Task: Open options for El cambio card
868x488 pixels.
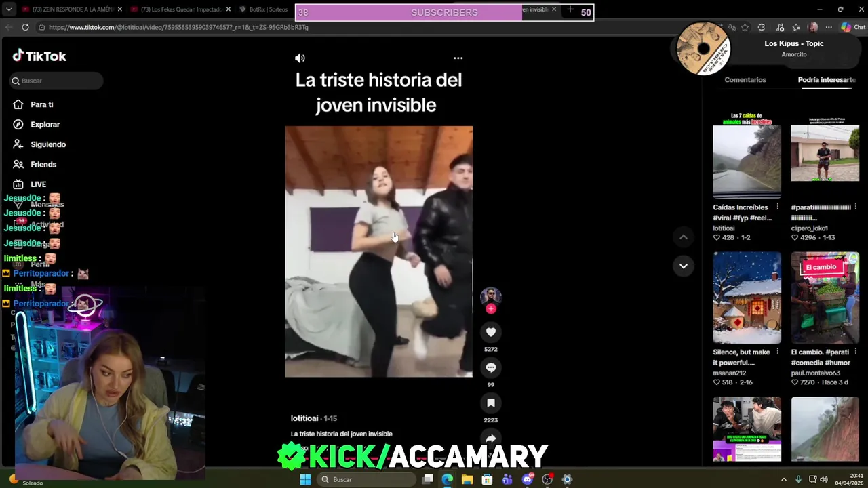Action: pos(855,352)
